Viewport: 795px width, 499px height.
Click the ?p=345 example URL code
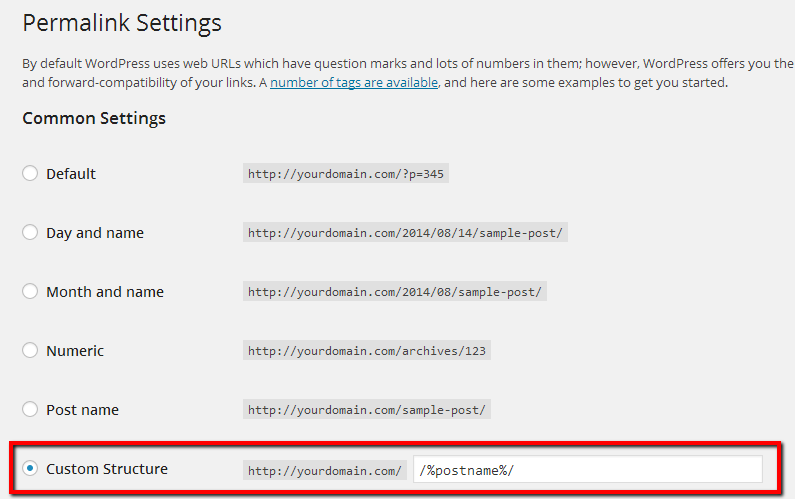(346, 173)
